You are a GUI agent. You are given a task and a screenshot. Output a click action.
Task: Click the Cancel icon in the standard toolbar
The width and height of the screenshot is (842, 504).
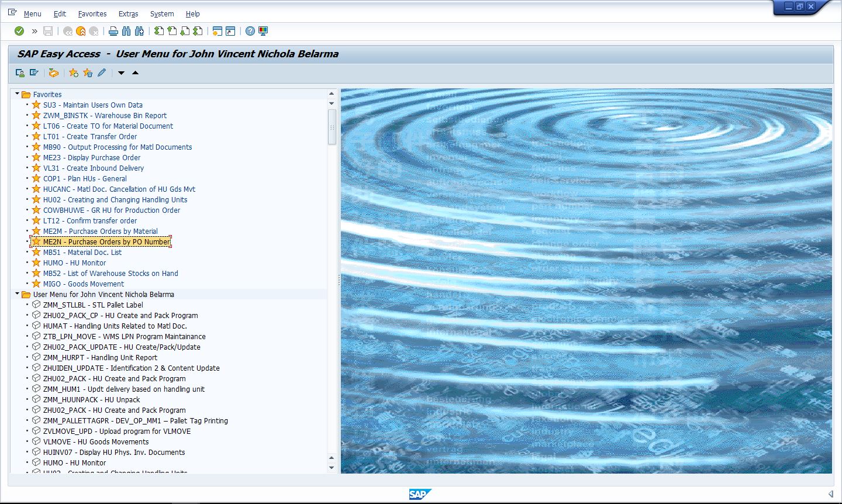coord(93,31)
